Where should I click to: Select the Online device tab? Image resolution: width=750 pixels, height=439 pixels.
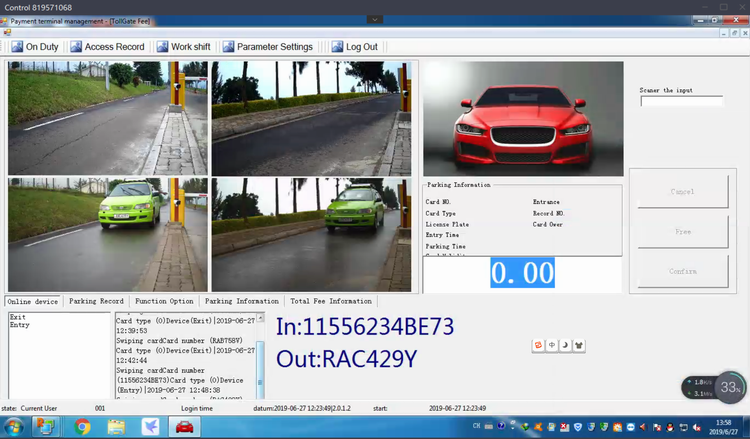pos(32,301)
